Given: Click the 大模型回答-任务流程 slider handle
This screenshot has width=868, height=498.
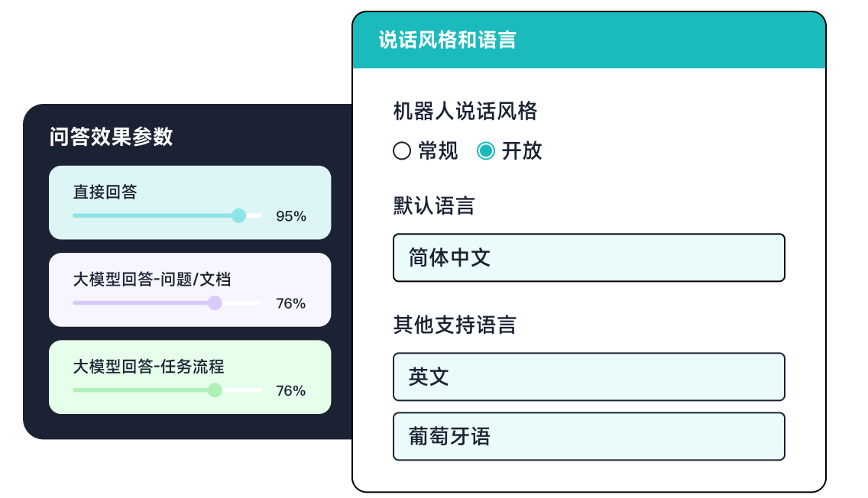Looking at the screenshot, I should 215,390.
